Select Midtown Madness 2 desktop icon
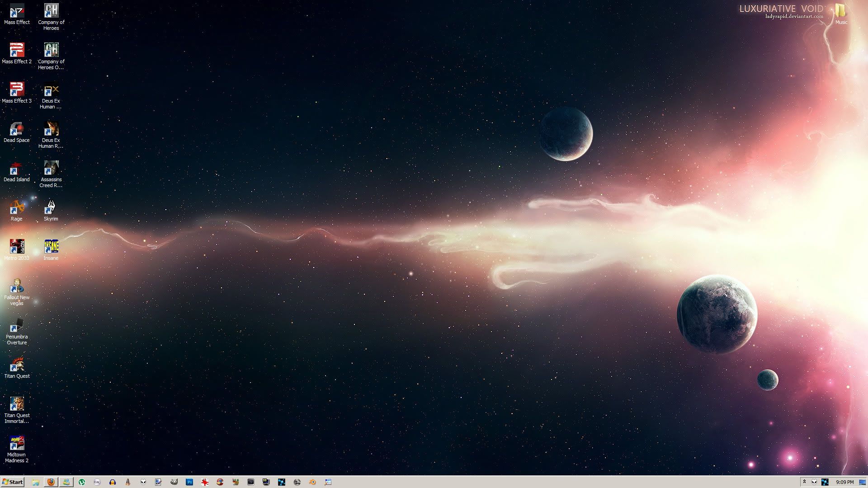 click(17, 444)
